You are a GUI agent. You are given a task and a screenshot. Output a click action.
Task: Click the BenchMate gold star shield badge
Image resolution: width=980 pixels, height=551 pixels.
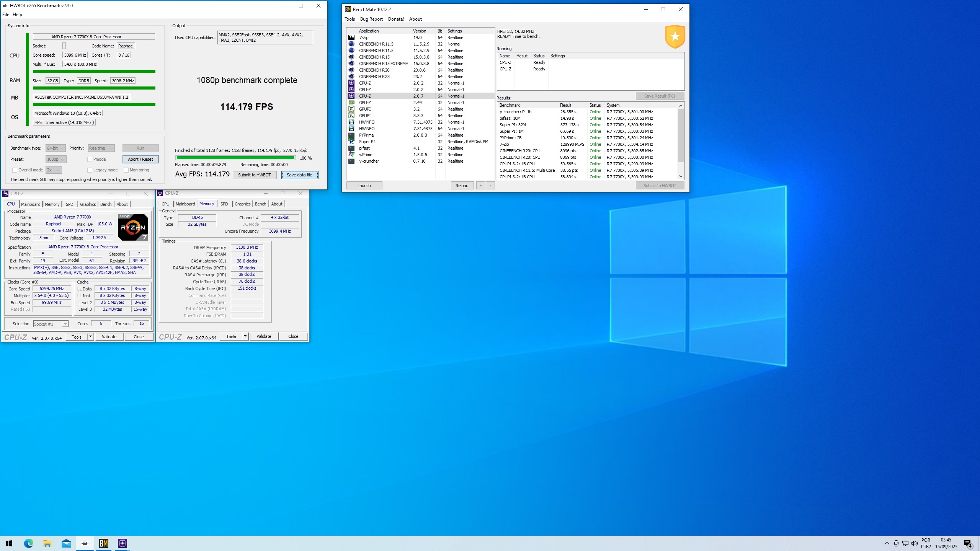[x=675, y=37]
